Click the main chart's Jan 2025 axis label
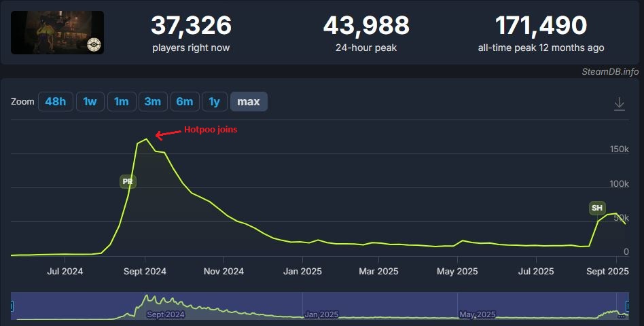 [x=303, y=272]
